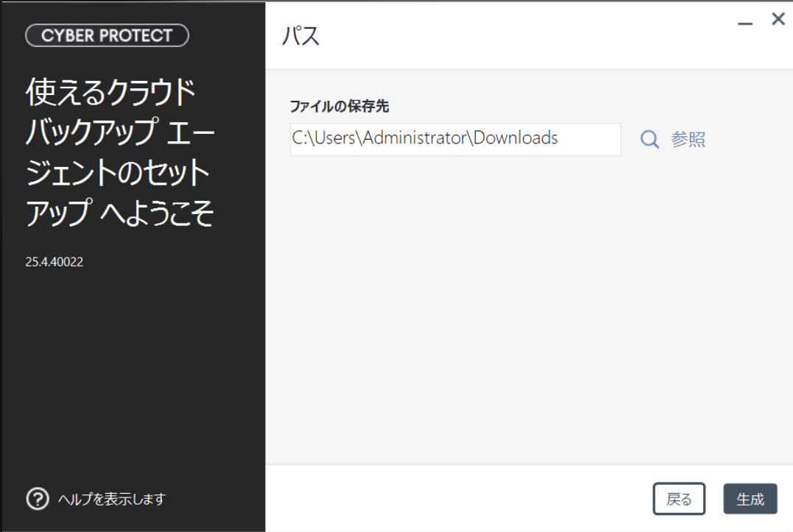Click the version number 25.4.40022

pos(54,262)
